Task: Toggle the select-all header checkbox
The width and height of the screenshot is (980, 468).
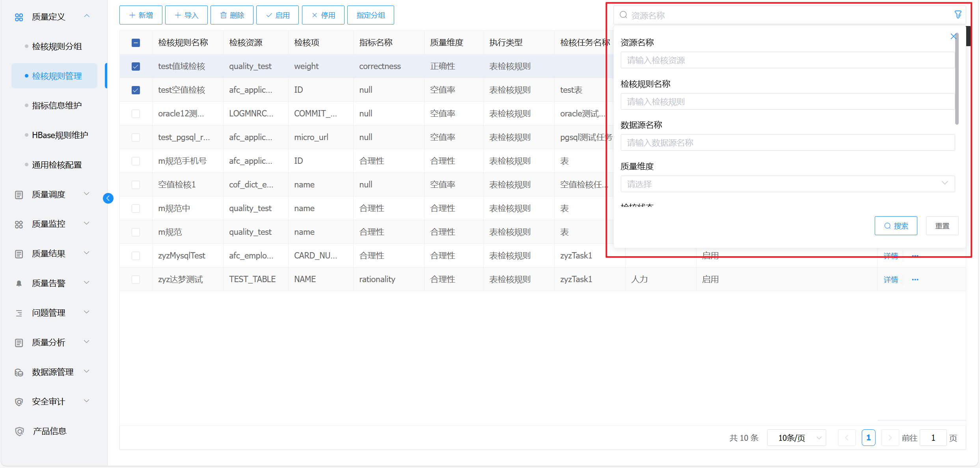Action: [136, 43]
